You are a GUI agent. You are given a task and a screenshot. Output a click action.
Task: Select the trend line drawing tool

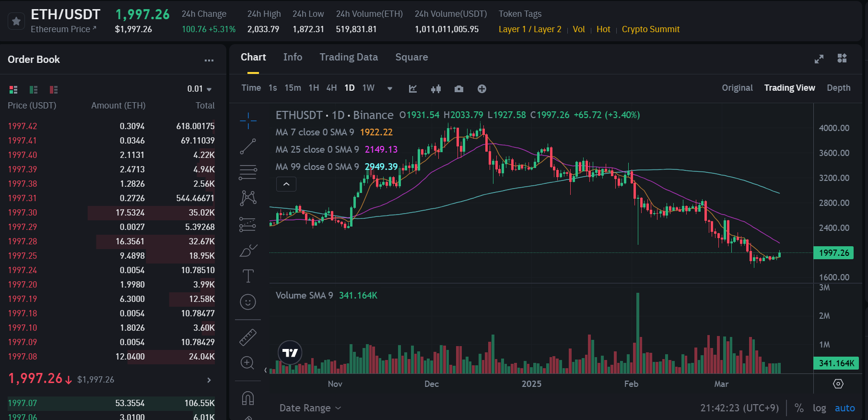pos(248,146)
